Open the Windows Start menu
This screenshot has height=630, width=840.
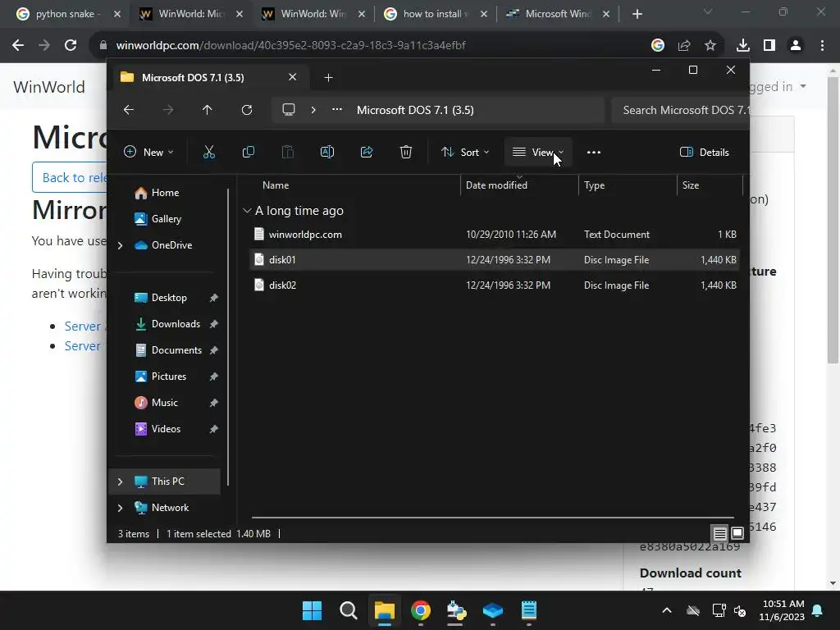[312, 610]
